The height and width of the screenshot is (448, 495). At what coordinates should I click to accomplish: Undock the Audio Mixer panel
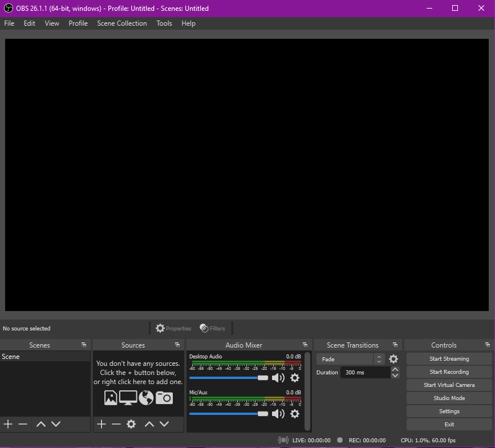click(305, 345)
